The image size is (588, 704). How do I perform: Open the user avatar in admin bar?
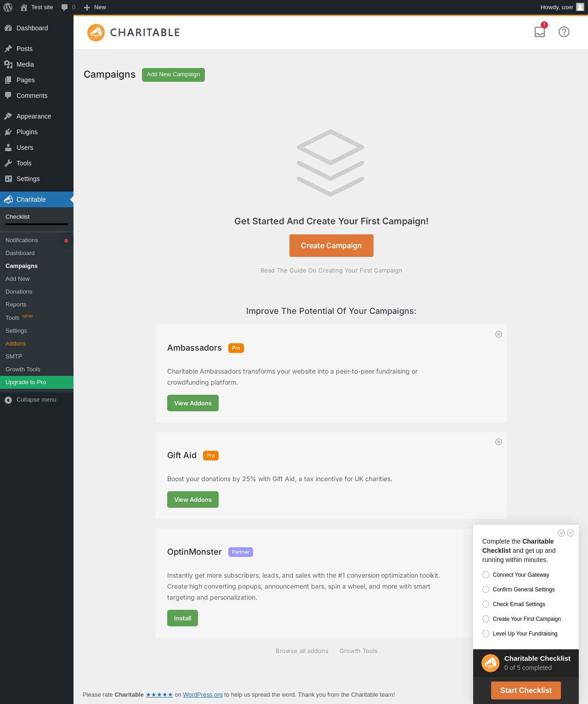pyautogui.click(x=580, y=7)
